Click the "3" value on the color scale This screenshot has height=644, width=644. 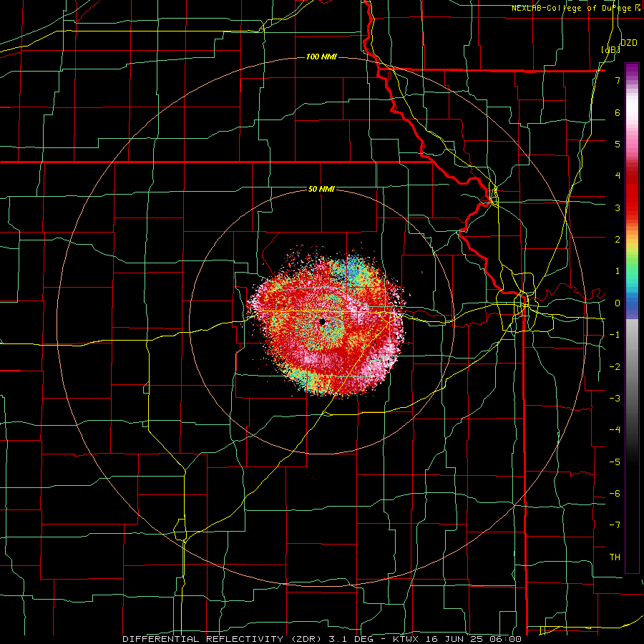pos(618,208)
